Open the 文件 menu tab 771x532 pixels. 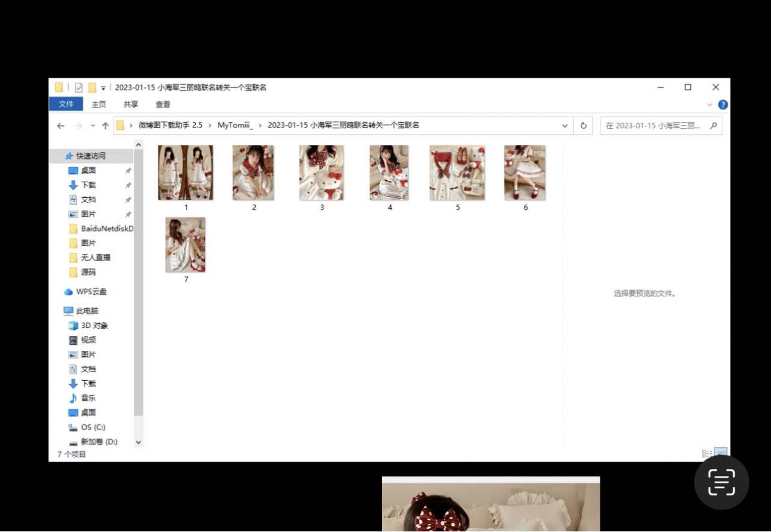tap(66, 104)
